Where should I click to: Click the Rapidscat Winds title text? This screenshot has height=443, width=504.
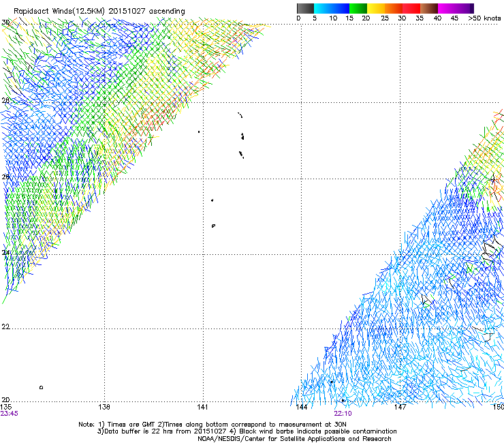99,11
